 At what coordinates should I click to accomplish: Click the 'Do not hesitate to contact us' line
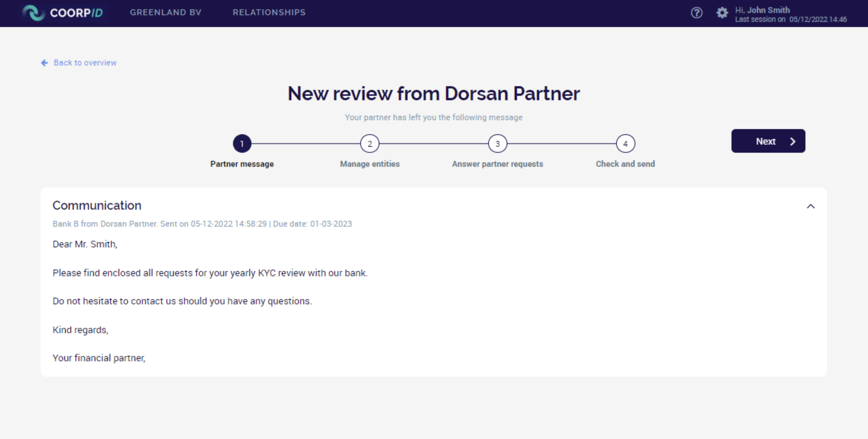182,301
